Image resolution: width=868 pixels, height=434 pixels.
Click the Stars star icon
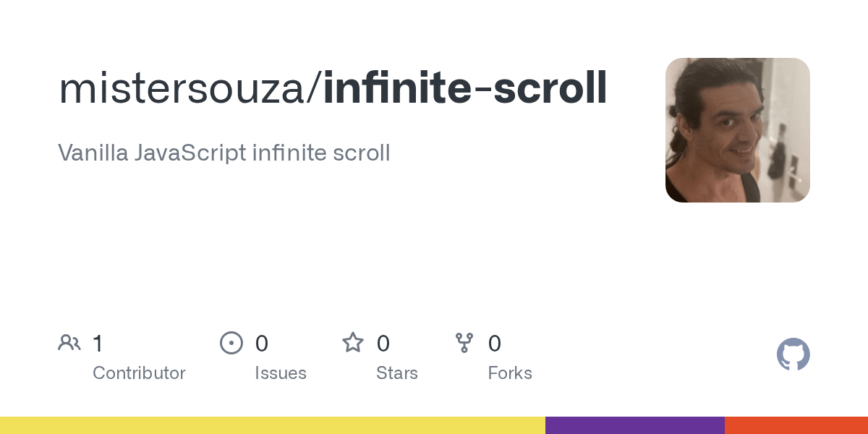pos(353,343)
